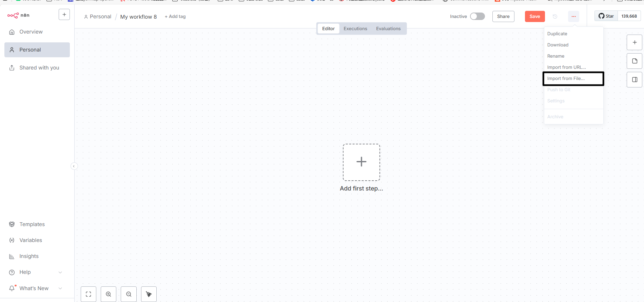This screenshot has width=644, height=302.
Task: Open the add node plus panel button
Action: click(635, 42)
